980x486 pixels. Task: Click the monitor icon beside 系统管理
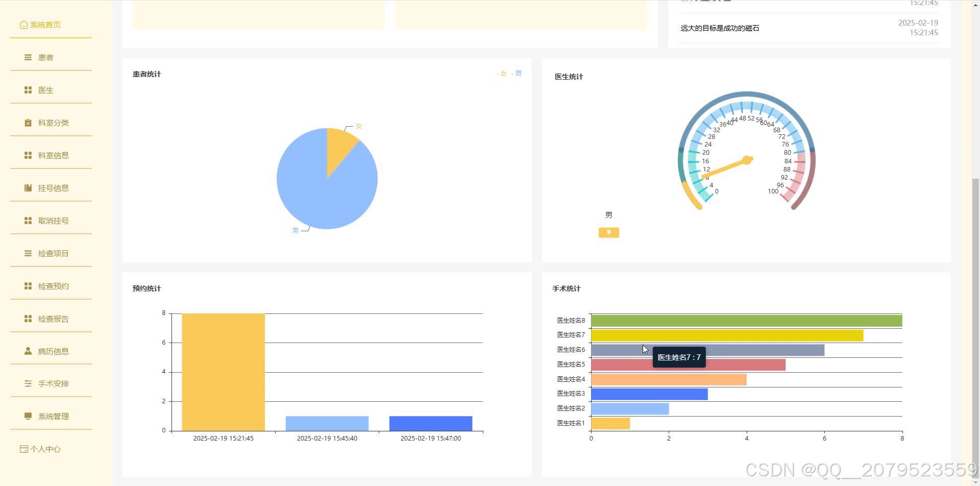pyautogui.click(x=28, y=416)
